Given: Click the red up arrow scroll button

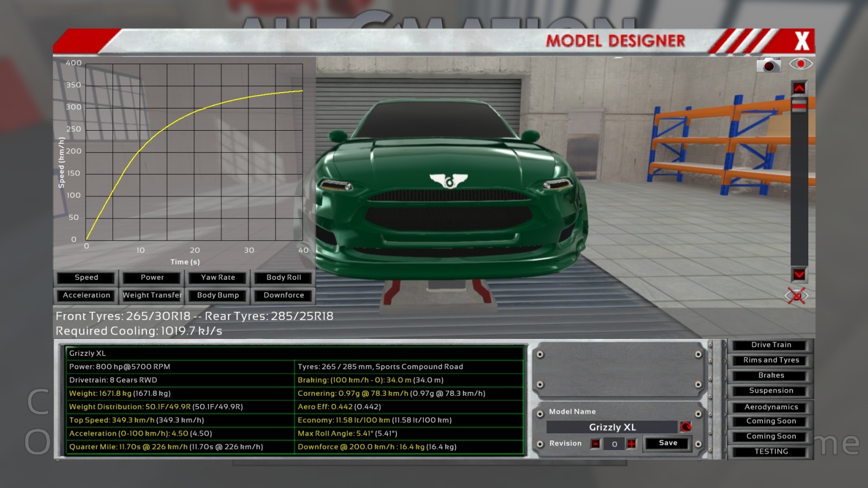Looking at the screenshot, I should [x=799, y=88].
